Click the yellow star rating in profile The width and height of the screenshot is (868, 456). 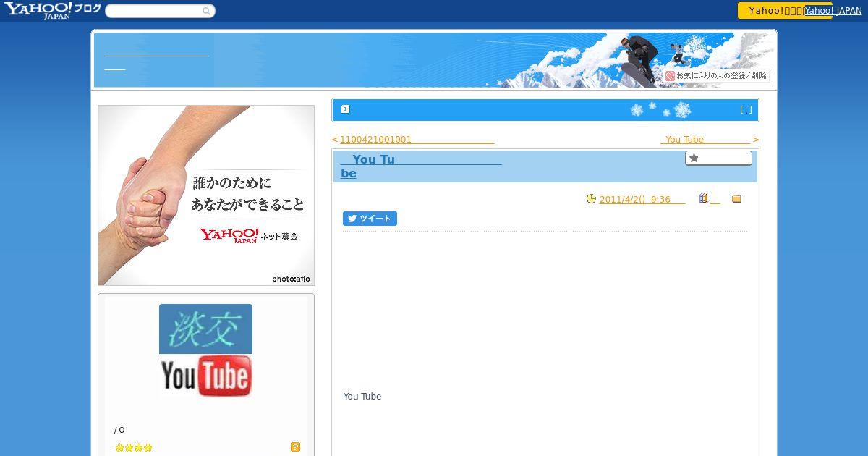134,447
